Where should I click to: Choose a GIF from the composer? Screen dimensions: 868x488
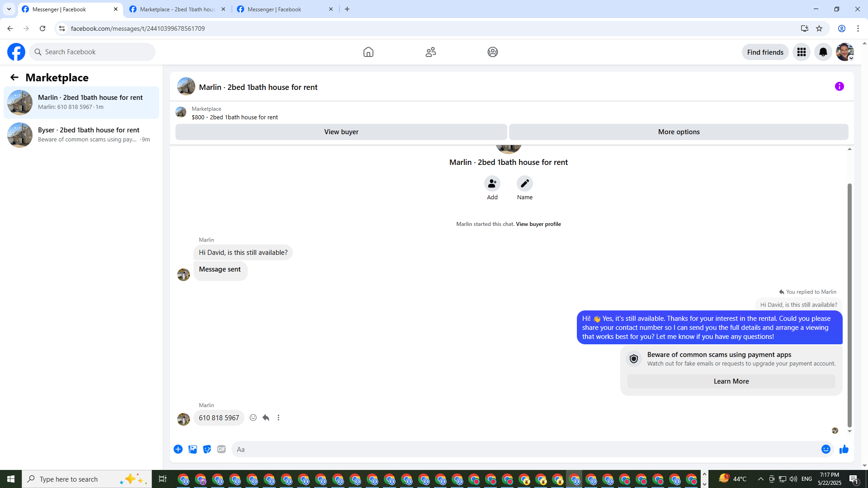tap(222, 449)
